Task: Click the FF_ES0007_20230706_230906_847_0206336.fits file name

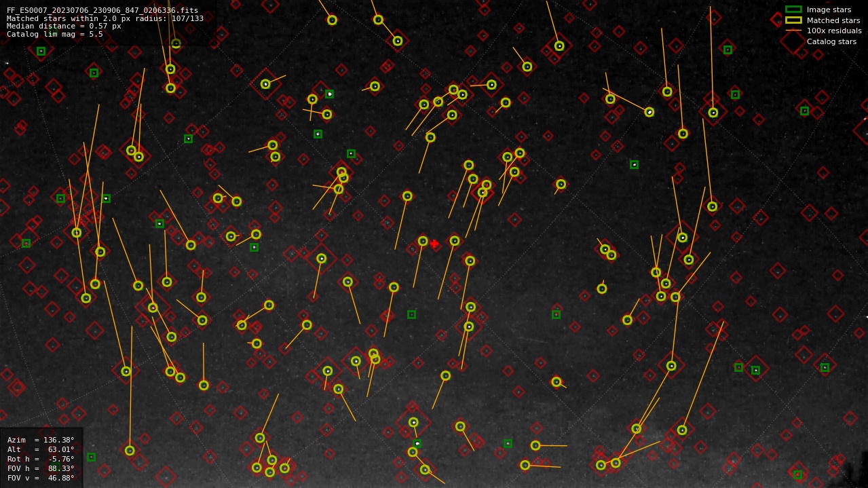Action: [102, 11]
